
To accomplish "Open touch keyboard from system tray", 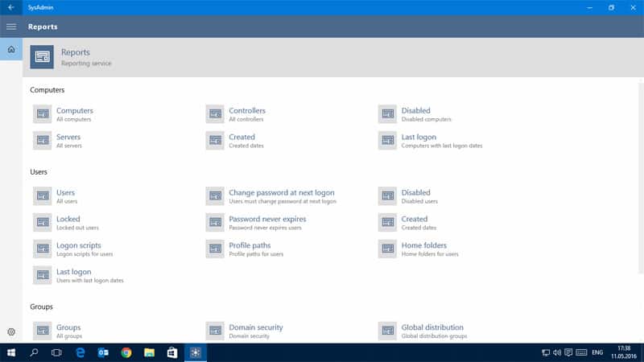I will click(581, 352).
